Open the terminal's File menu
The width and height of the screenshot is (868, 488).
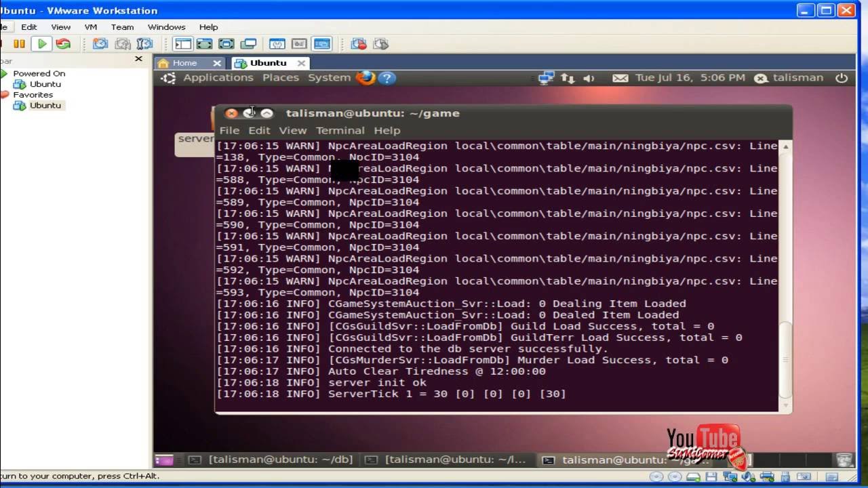pos(229,130)
